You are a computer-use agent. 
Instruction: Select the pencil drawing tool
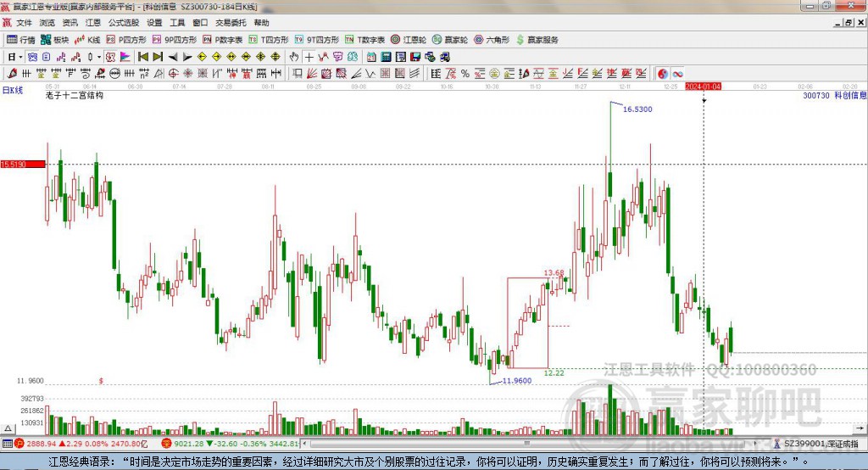coord(12,73)
